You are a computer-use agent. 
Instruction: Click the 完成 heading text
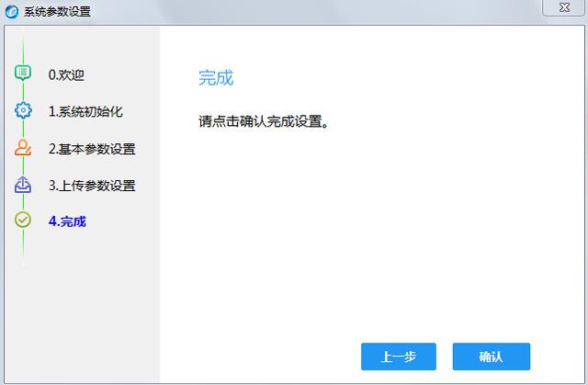coord(216,78)
